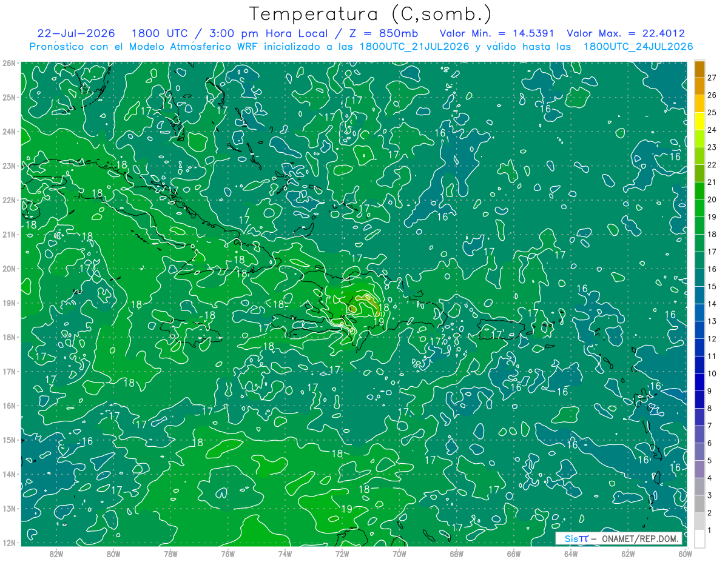Click the latitude axis label 21N
The image size is (728, 562).
8,234
